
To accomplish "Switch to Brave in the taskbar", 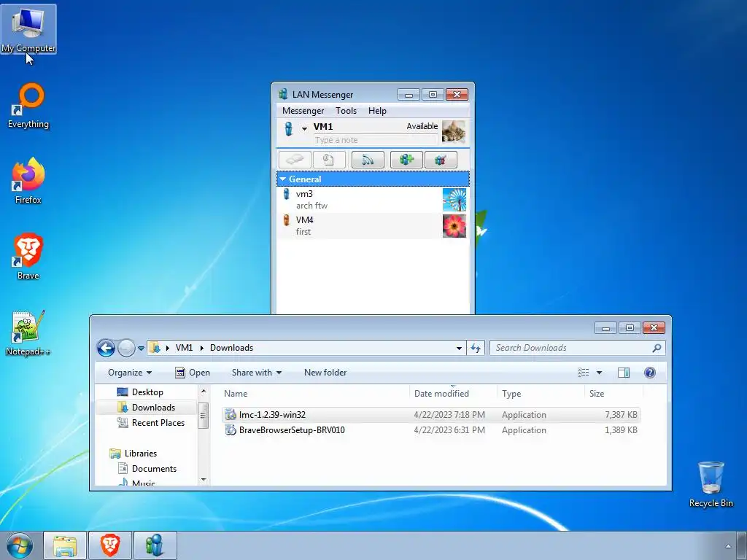I will 110,545.
